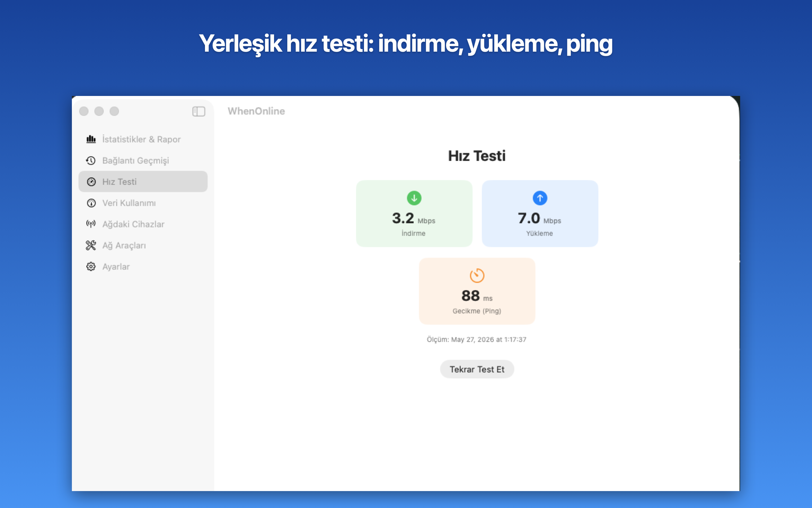Click the Yükleme label

(539, 233)
